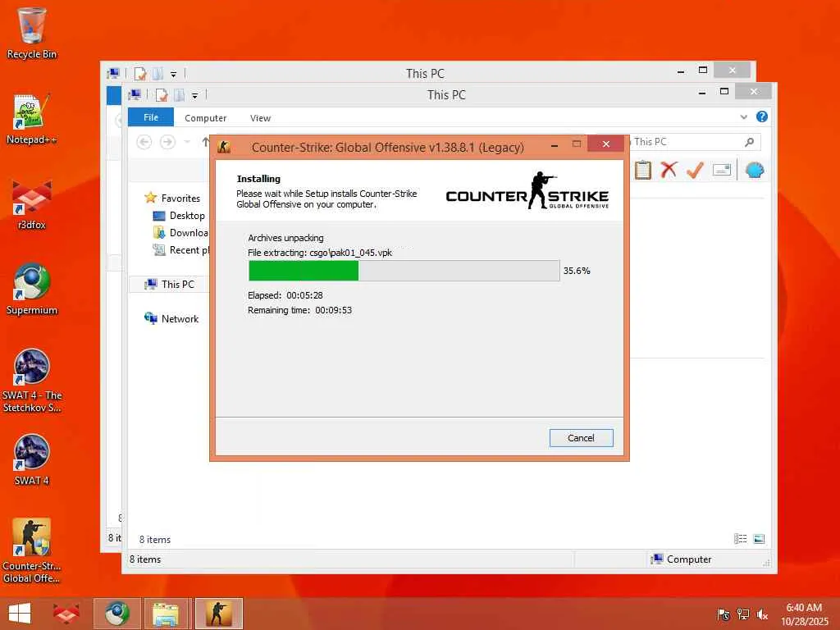The image size is (840, 630).
Task: Open Supermium browser desktop shortcut
Action: [32, 290]
